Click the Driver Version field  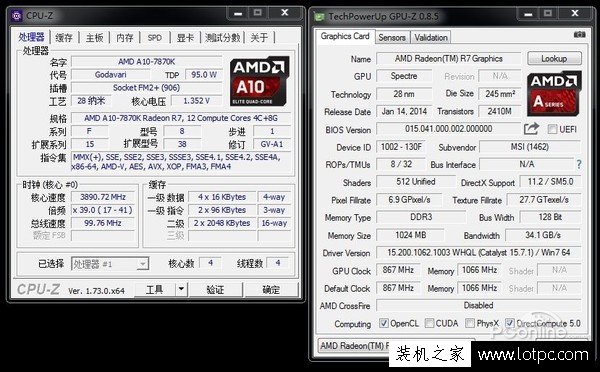[x=478, y=253]
